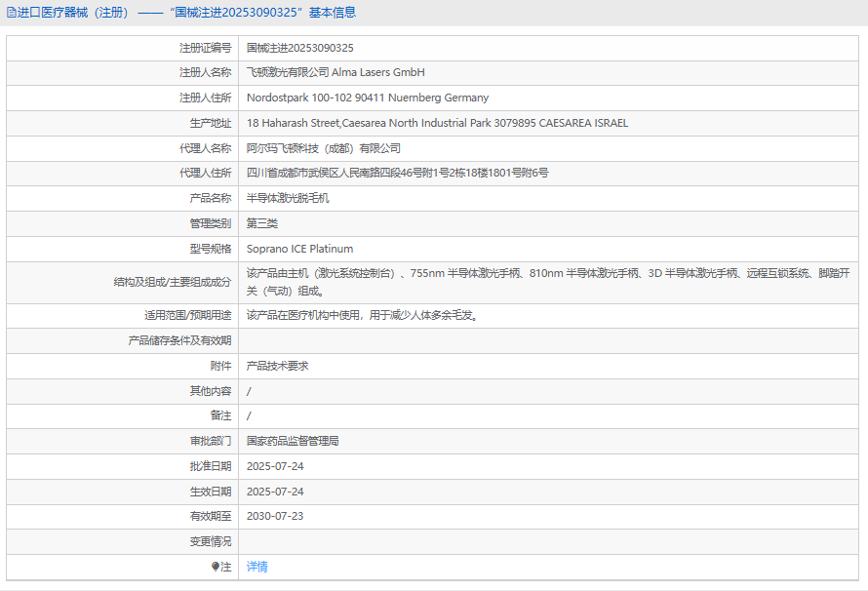Click the small marker icon beside 注
Image resolution: width=868 pixels, height=591 pixels.
coord(216,567)
